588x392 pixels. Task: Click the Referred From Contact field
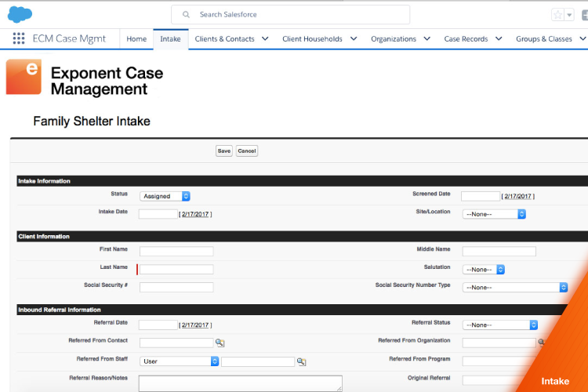[176, 343]
